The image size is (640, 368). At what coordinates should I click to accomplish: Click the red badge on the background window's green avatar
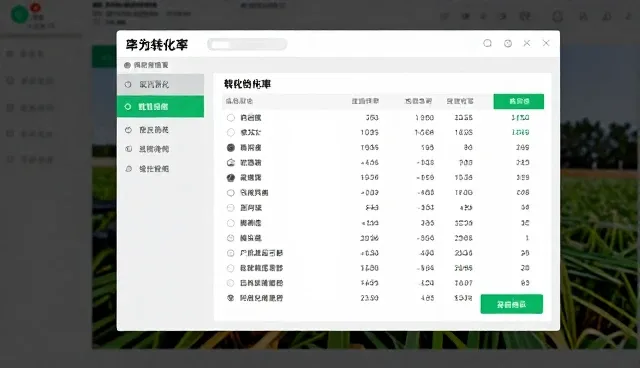click(36, 7)
